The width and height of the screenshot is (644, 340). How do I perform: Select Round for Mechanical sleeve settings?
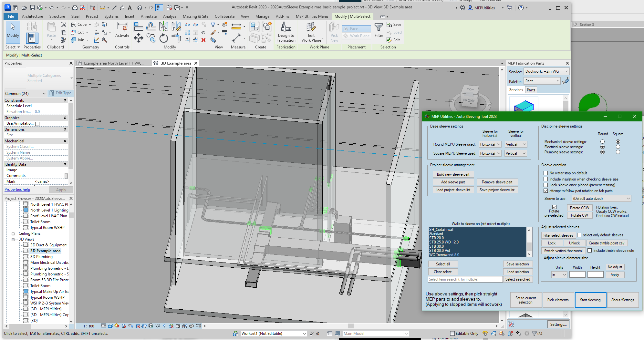[602, 142]
